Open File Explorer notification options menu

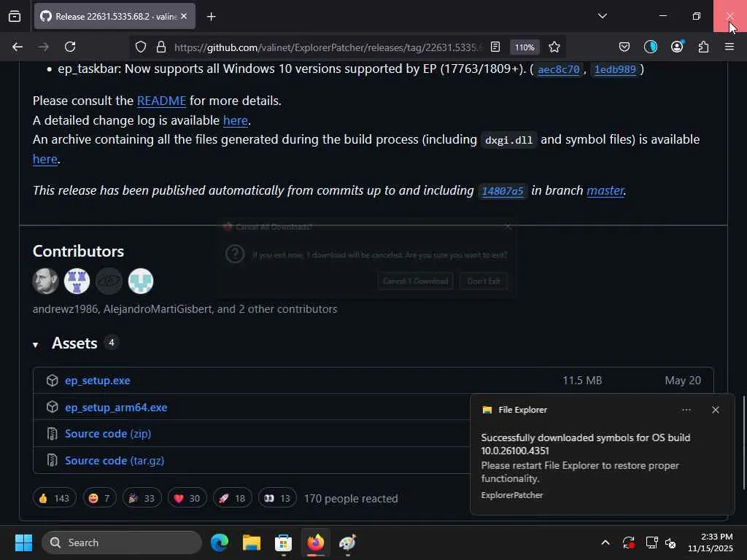pos(686,410)
